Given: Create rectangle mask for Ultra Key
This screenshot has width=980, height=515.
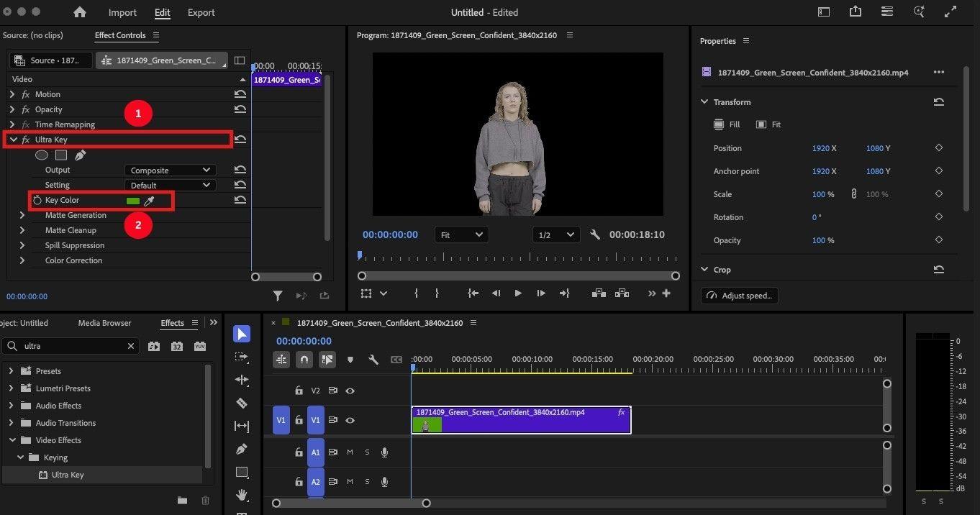Looking at the screenshot, I should pyautogui.click(x=61, y=155).
